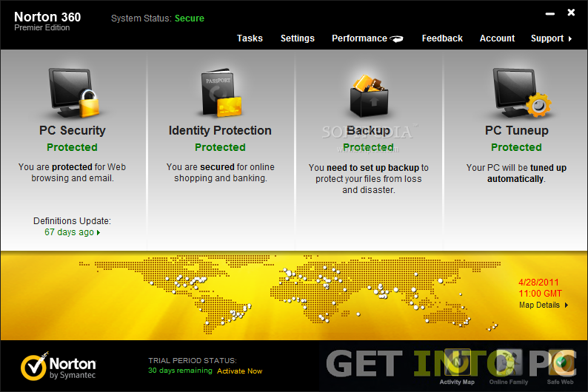The height and width of the screenshot is (392, 588).
Task: Click the PC Tuneup heading
Action: coord(517,130)
